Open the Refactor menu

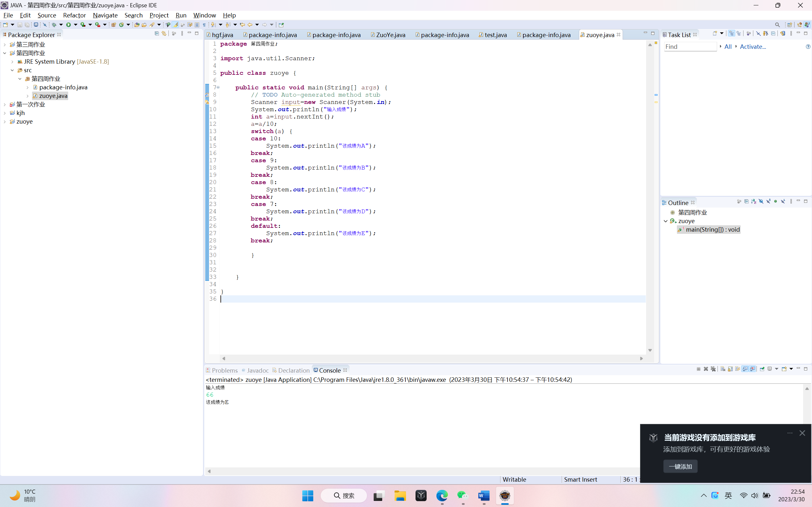tap(74, 15)
